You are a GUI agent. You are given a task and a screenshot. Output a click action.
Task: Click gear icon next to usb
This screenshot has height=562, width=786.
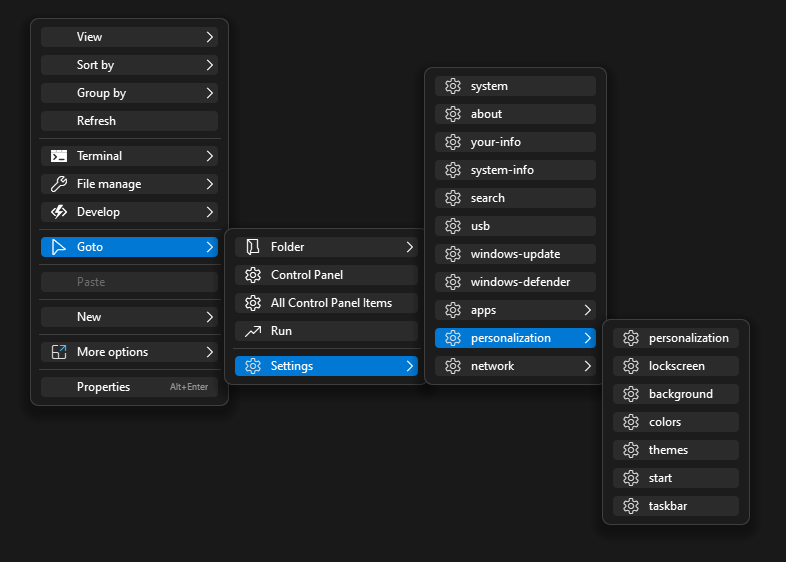pyautogui.click(x=453, y=226)
